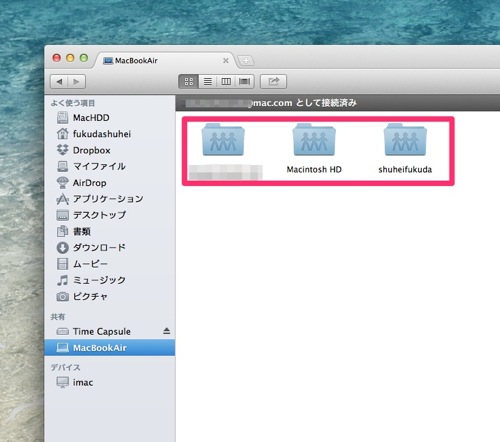Click the 共有 section header
Screen dimensions: 500x442
(58, 317)
